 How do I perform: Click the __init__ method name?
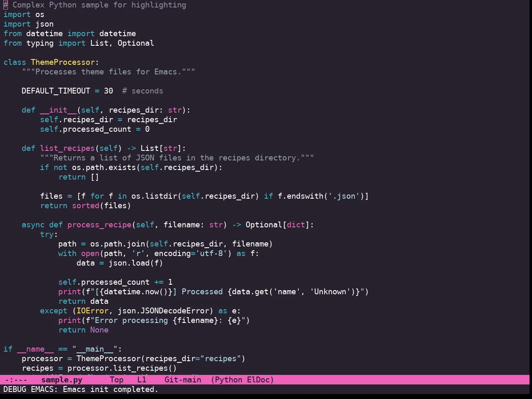[58, 110]
